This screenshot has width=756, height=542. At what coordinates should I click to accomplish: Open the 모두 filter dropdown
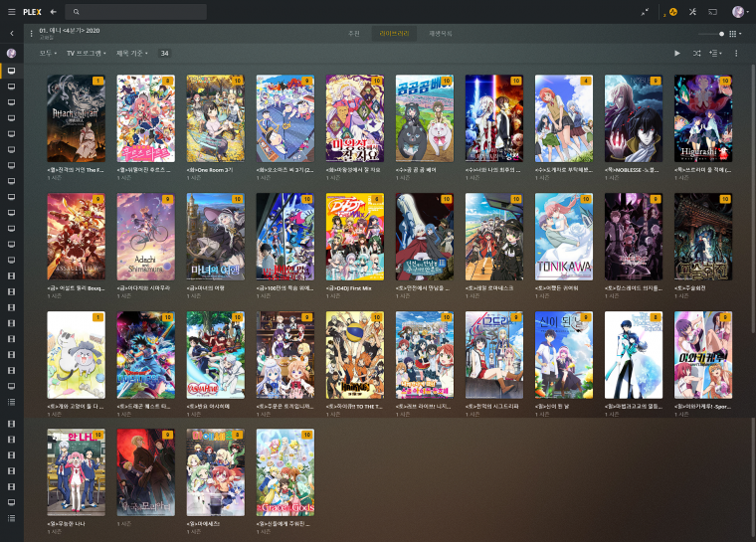tap(48, 53)
